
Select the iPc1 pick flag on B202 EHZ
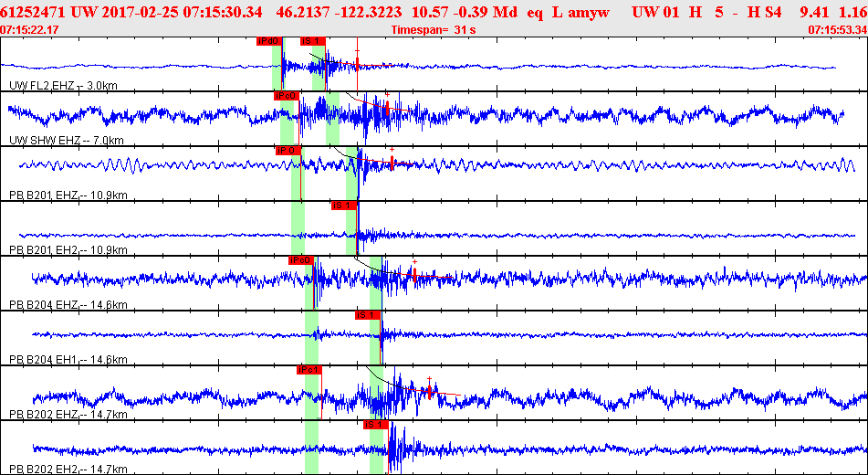[x=309, y=370]
